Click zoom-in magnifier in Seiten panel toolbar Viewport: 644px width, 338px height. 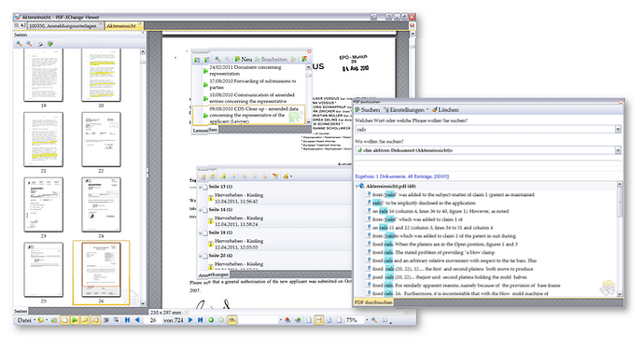19,44
